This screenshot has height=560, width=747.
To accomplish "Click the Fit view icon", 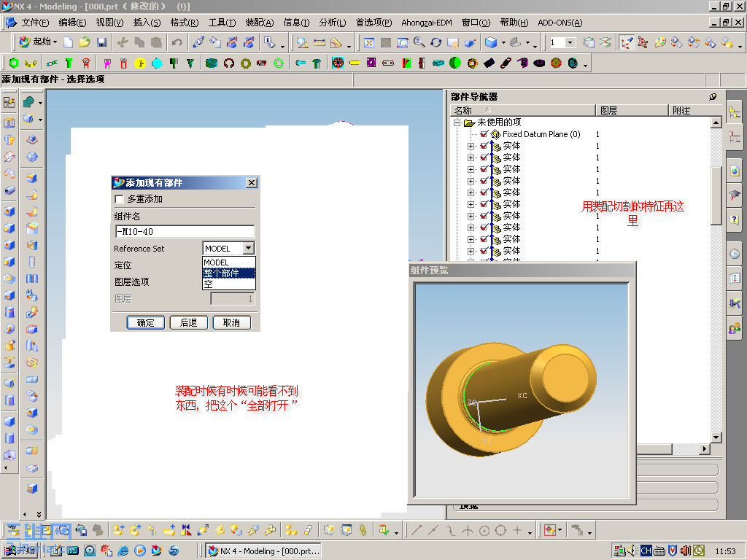I will (369, 42).
